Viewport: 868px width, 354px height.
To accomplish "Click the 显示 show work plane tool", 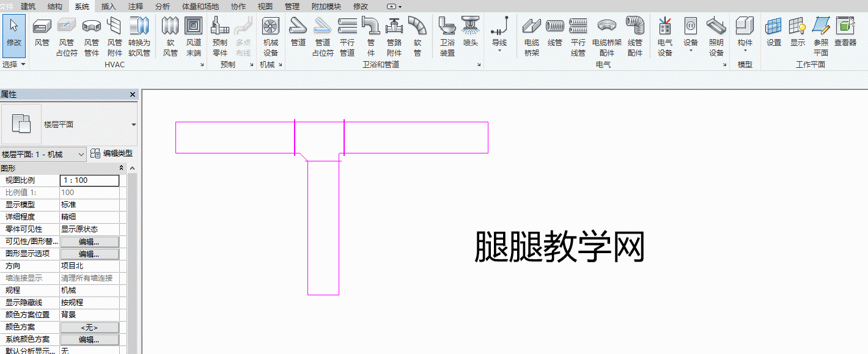I will tap(798, 32).
